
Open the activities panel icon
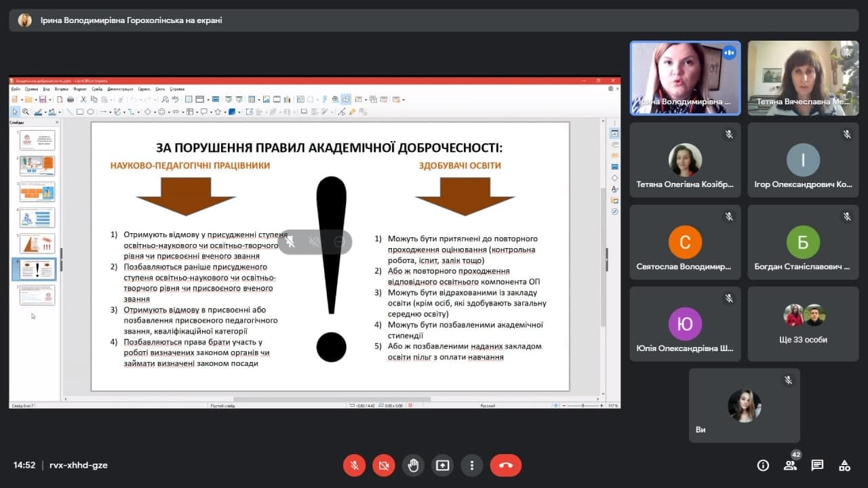tap(844, 465)
